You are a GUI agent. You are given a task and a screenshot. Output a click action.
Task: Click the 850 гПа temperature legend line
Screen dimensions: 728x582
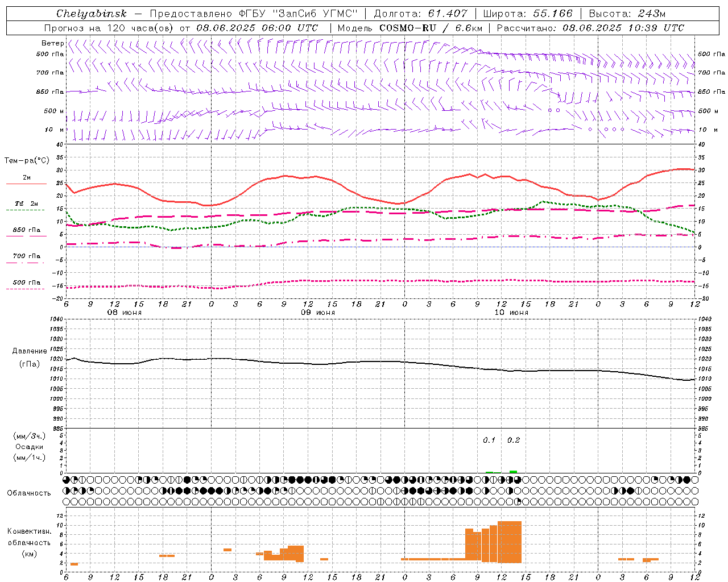(26, 236)
